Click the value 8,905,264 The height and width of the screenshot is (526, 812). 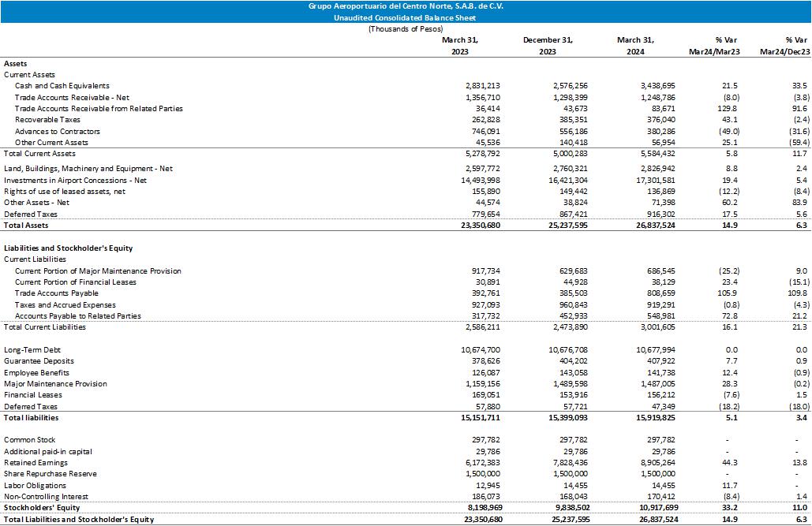[x=657, y=463]
